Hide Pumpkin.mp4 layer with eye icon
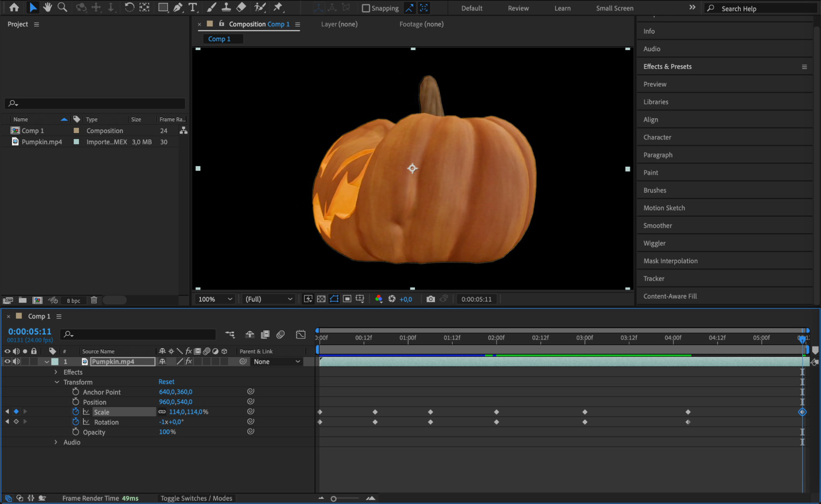The width and height of the screenshot is (821, 504). tap(7, 361)
